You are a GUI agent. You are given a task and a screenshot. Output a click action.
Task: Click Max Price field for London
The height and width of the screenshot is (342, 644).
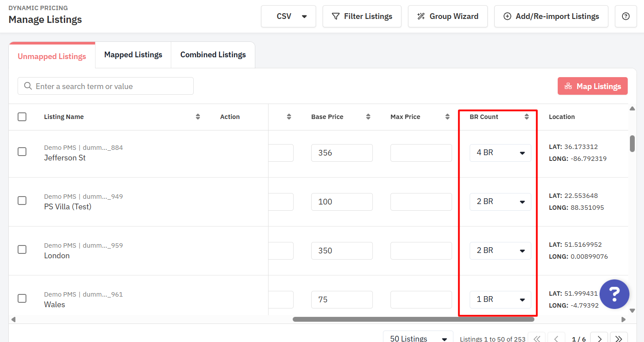click(x=421, y=251)
